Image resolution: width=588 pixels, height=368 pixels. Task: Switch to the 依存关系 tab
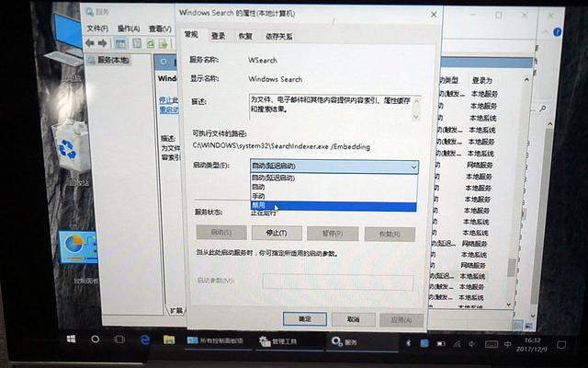pyautogui.click(x=279, y=37)
